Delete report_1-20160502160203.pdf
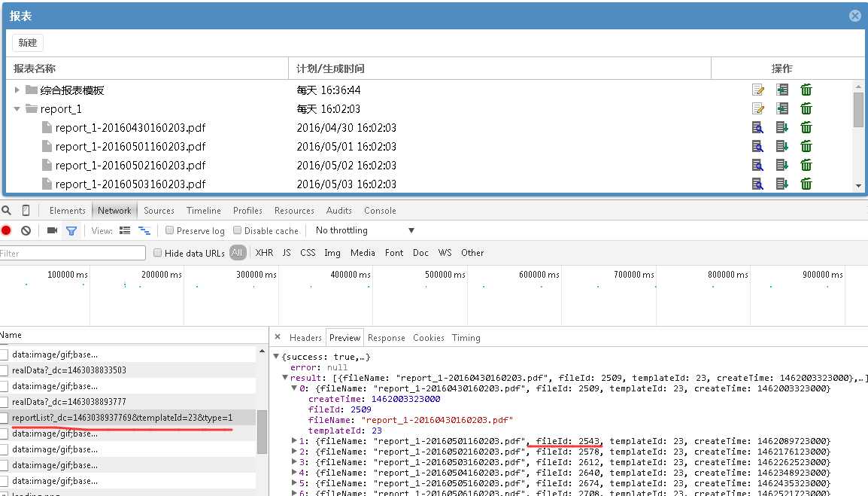The width and height of the screenshot is (868, 496). click(806, 165)
